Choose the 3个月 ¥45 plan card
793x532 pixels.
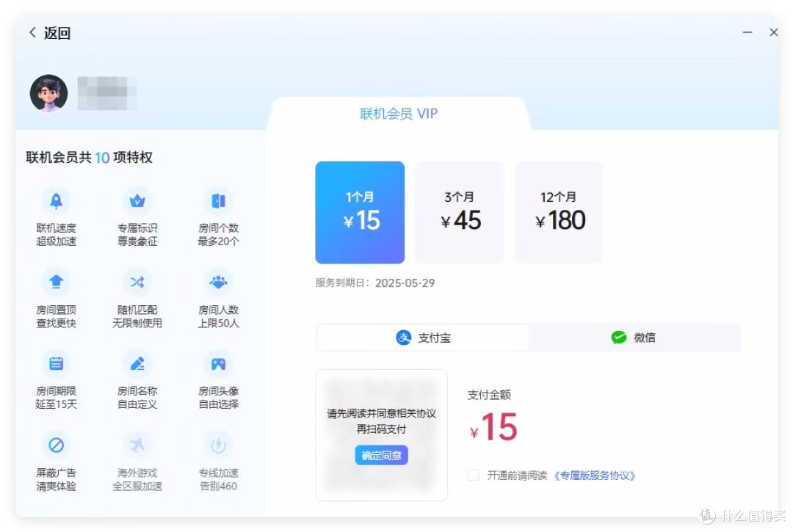click(x=459, y=212)
